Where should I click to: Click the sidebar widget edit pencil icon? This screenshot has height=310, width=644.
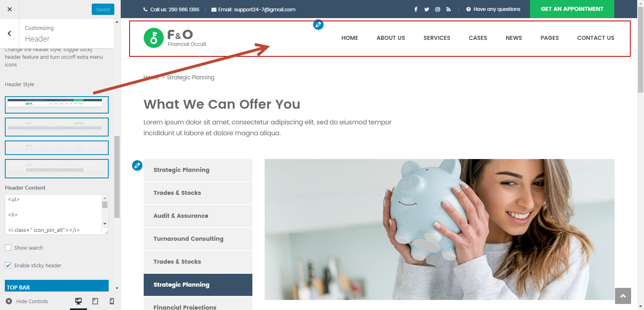tap(137, 165)
